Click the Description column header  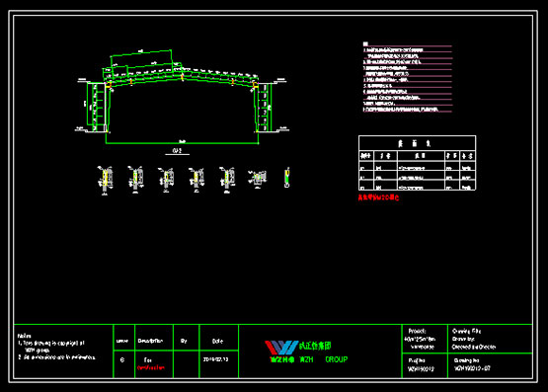(150, 341)
